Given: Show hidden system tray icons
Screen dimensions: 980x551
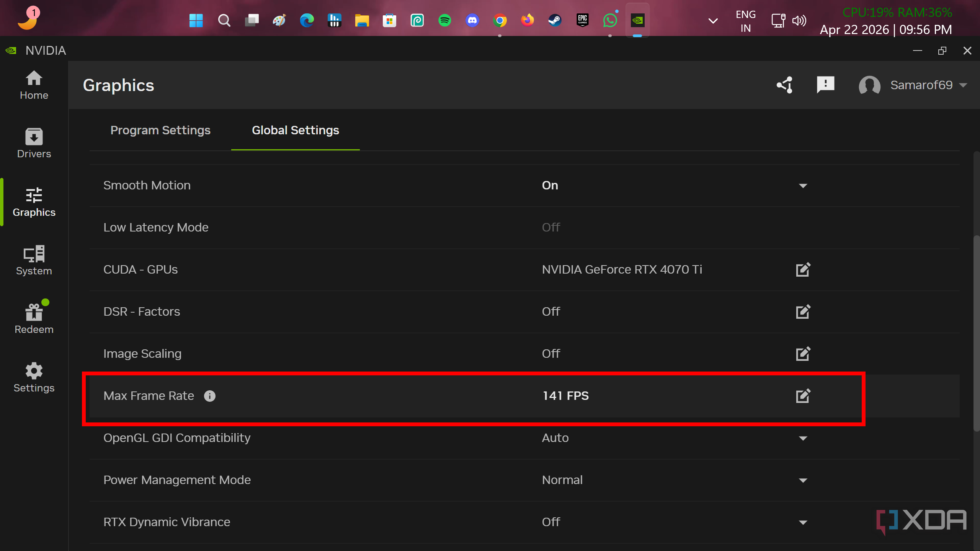Looking at the screenshot, I should point(713,21).
